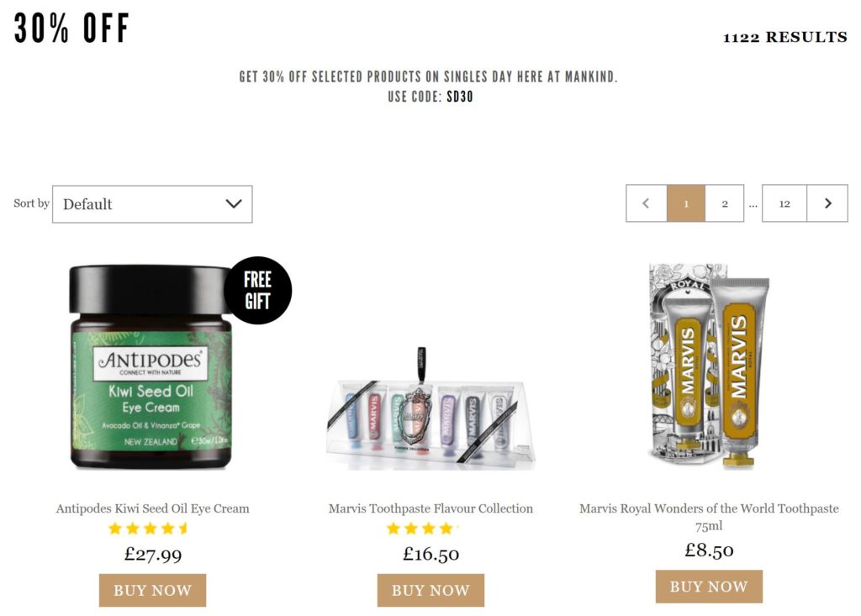This screenshot has width=861, height=616.
Task: Open Marvis Royal Wonders of the World title
Action: pos(709,517)
